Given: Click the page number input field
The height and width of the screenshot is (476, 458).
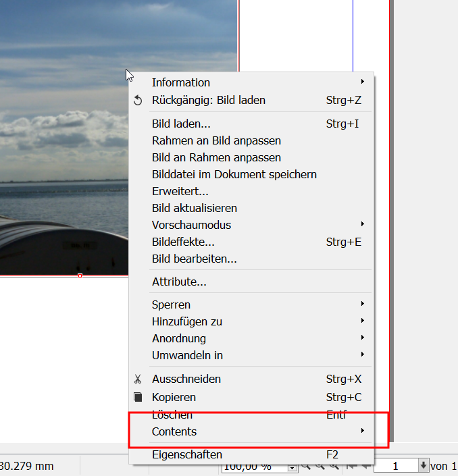Looking at the screenshot, I should tap(395, 466).
